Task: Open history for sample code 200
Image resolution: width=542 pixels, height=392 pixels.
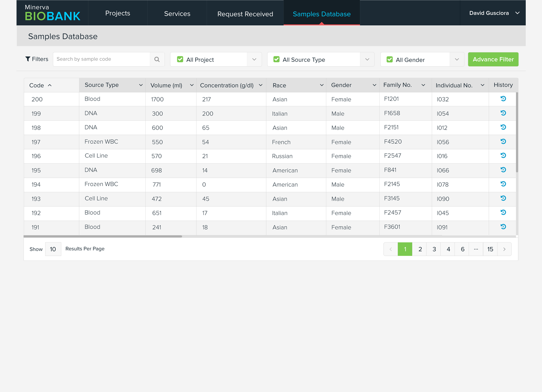Action: 503,99
